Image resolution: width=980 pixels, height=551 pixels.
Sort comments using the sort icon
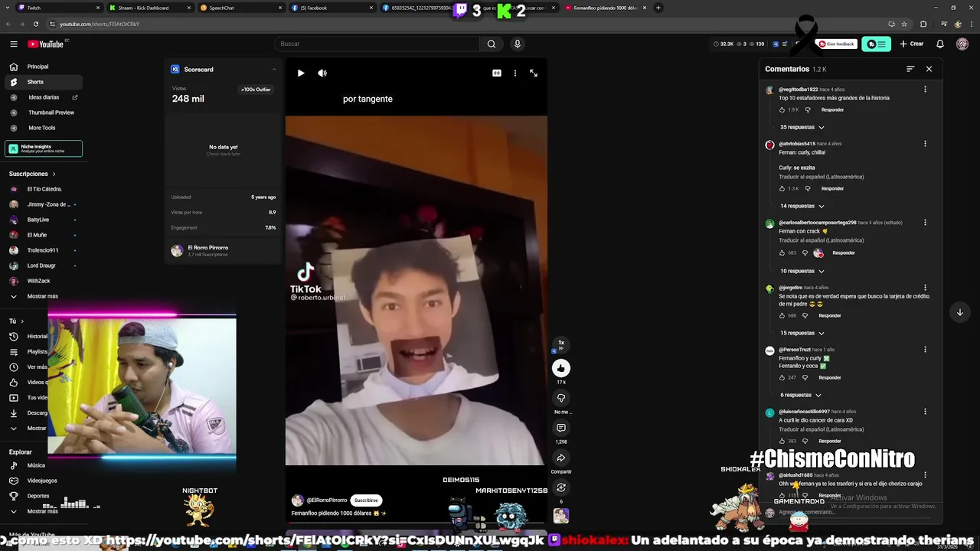click(x=910, y=69)
